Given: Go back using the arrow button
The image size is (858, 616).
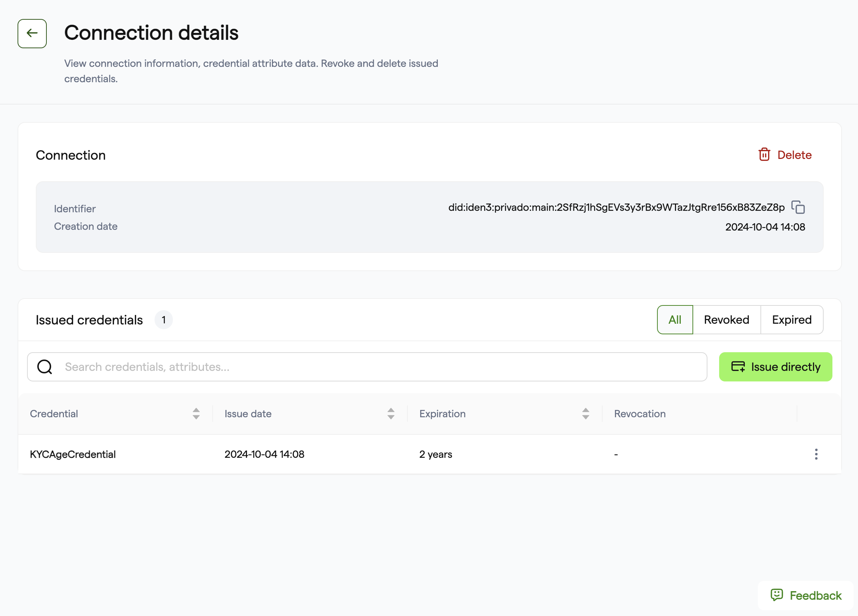Looking at the screenshot, I should coord(32,34).
